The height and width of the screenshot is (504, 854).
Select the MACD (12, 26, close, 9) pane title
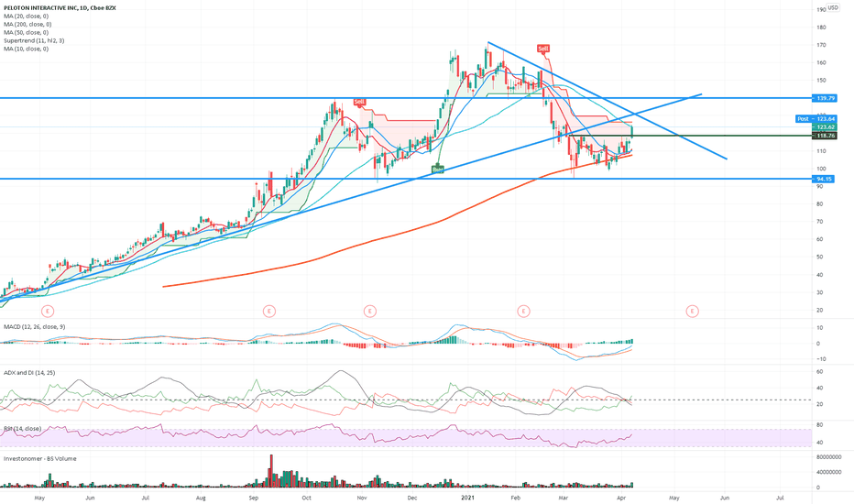(34, 326)
